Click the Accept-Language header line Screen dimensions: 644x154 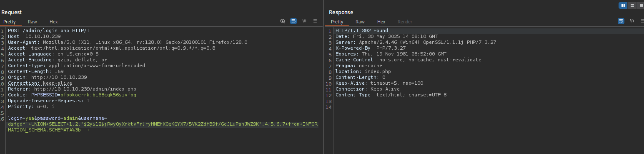pyautogui.click(x=53, y=54)
